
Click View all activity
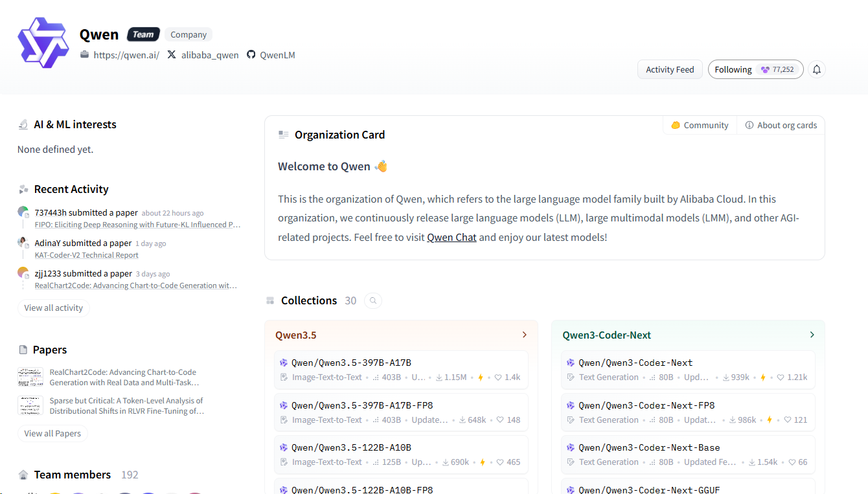[x=54, y=308]
